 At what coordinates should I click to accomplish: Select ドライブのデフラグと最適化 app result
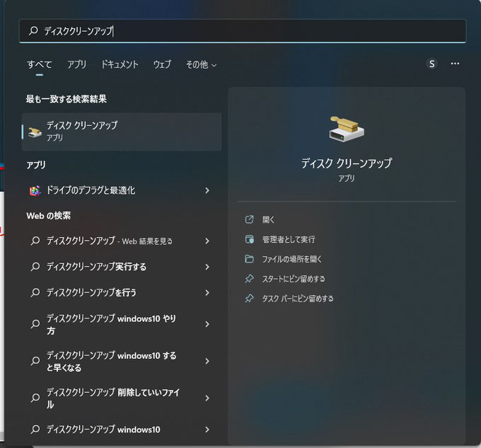pyautogui.click(x=122, y=190)
